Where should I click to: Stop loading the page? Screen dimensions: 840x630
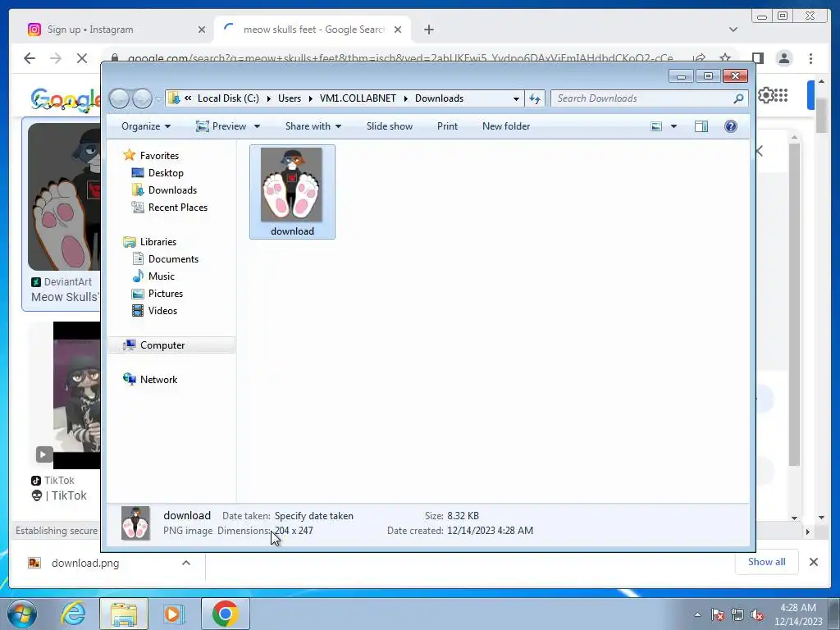(x=81, y=58)
